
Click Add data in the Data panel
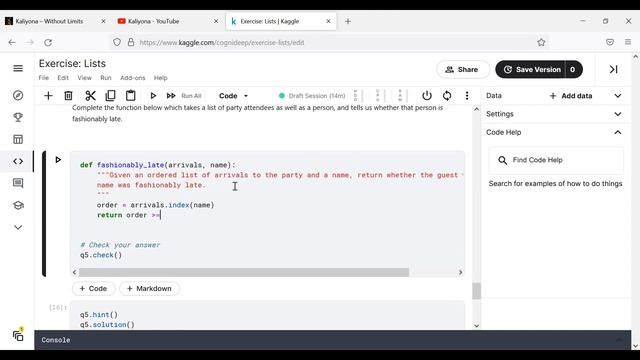click(571, 96)
